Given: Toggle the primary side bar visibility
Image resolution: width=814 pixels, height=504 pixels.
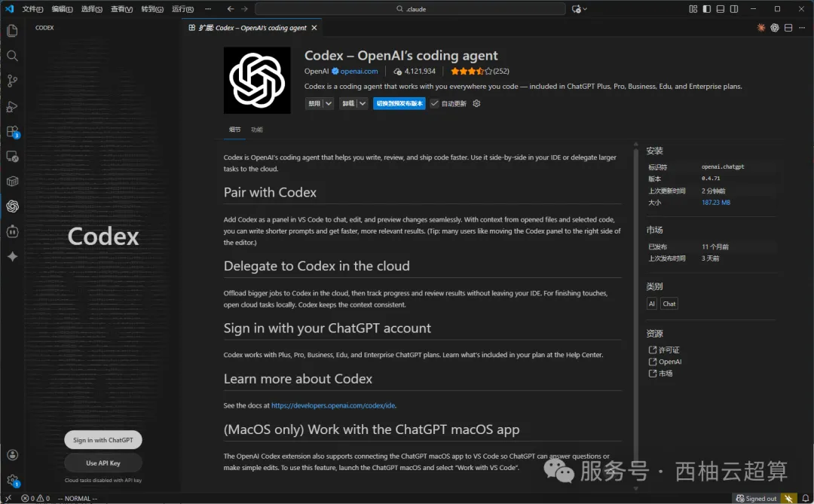Looking at the screenshot, I should pyautogui.click(x=706, y=9).
